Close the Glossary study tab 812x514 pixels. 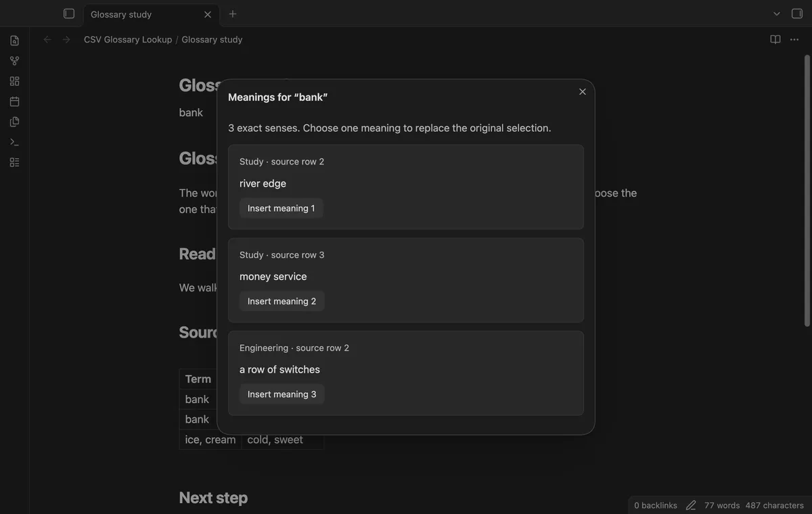point(208,14)
